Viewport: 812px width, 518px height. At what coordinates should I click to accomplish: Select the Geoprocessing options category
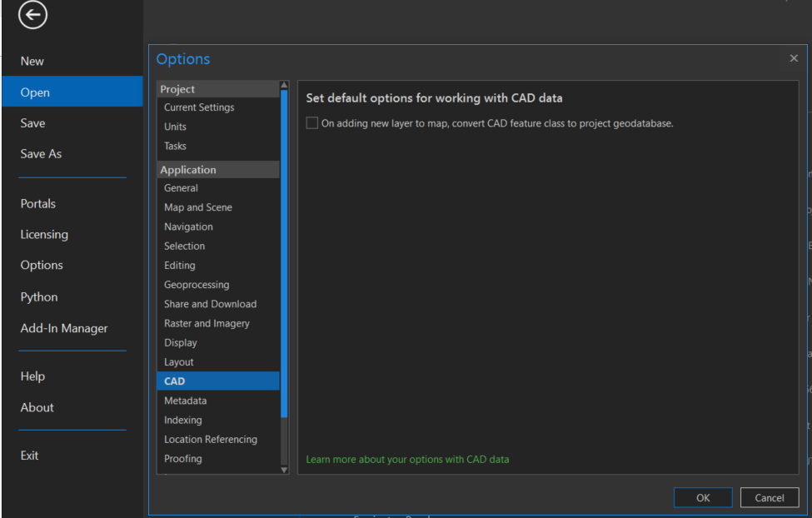[197, 285]
